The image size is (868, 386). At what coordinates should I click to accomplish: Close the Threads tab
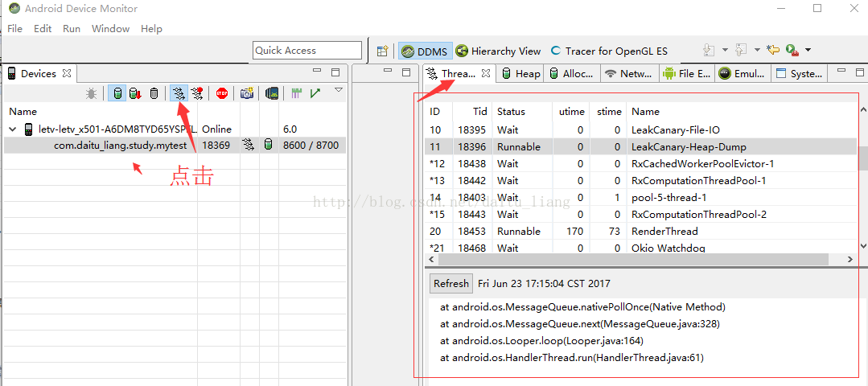(x=485, y=73)
